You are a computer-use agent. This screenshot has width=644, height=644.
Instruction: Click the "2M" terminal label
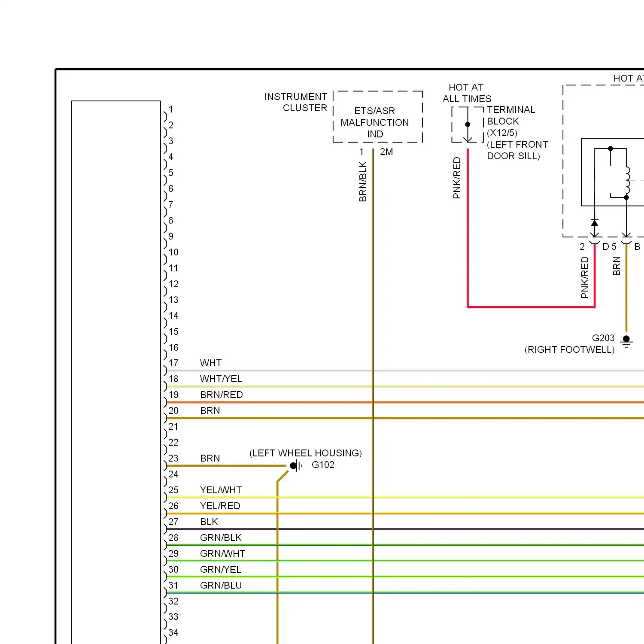386,152
